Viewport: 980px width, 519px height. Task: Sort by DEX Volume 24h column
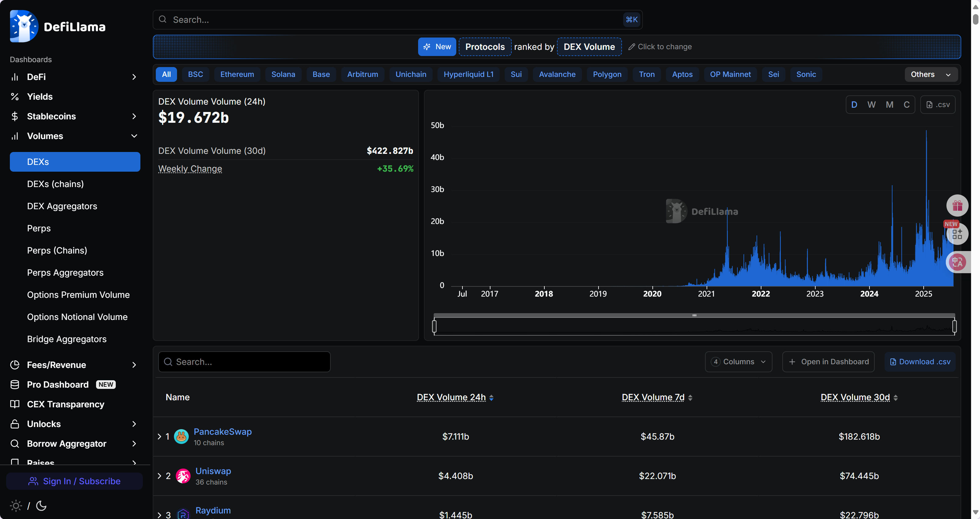point(455,397)
